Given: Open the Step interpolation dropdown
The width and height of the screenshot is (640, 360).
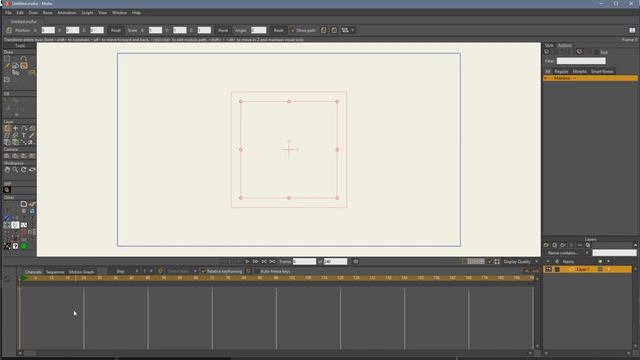Looking at the screenshot, I should click(127, 271).
